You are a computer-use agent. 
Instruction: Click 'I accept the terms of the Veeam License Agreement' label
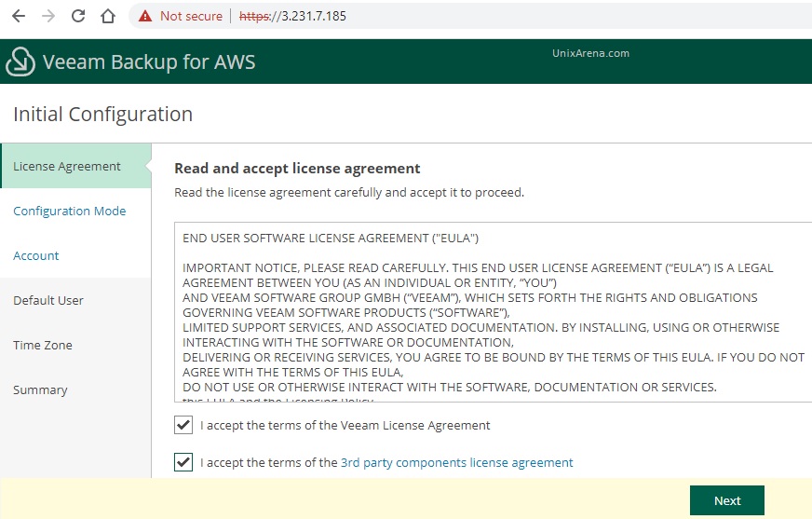click(x=345, y=425)
